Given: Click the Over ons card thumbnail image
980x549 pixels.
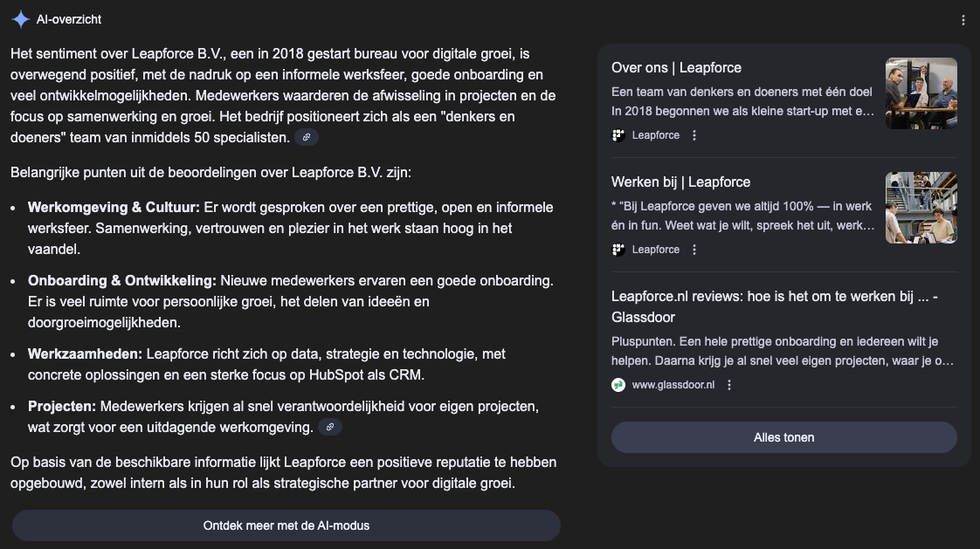Looking at the screenshot, I should [921, 93].
